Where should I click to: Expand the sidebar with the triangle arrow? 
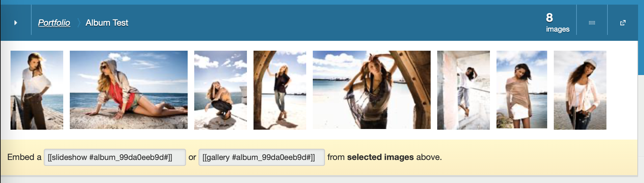click(15, 23)
